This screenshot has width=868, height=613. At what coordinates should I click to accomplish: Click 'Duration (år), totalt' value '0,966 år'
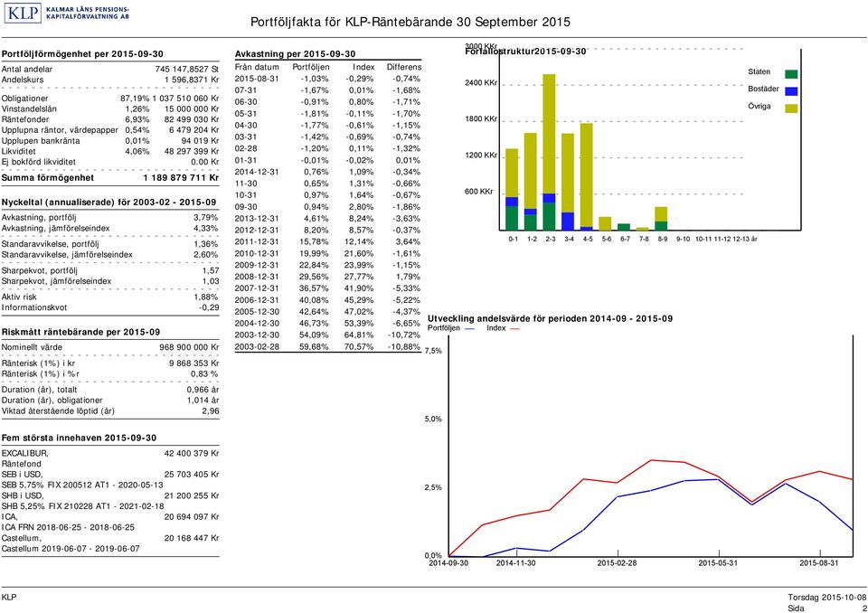point(203,390)
